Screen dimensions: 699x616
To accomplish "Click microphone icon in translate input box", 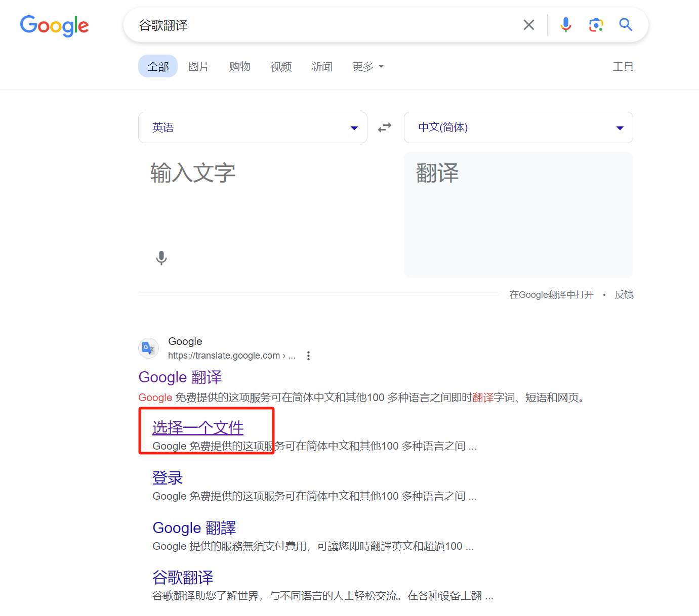I will (x=161, y=258).
